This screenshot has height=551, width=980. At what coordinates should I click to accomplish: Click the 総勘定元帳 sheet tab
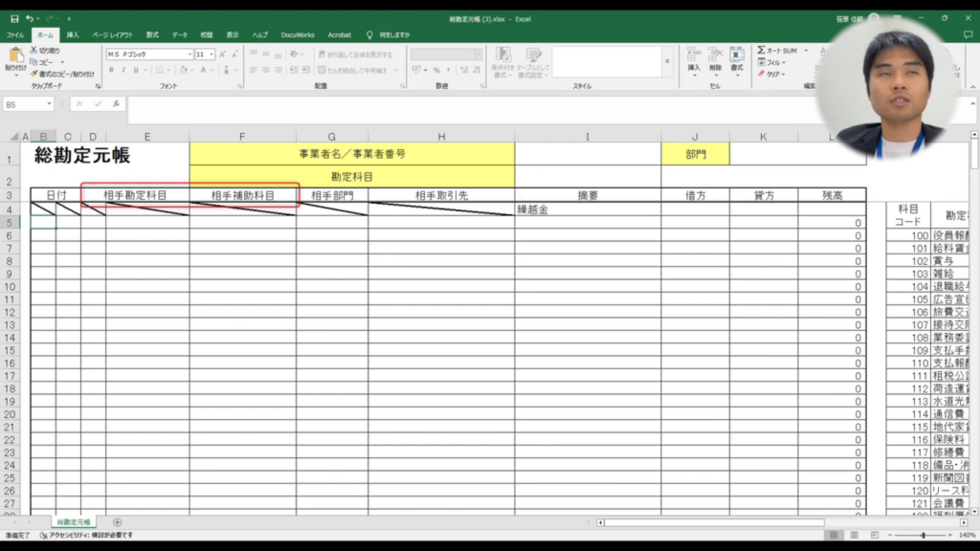point(74,522)
